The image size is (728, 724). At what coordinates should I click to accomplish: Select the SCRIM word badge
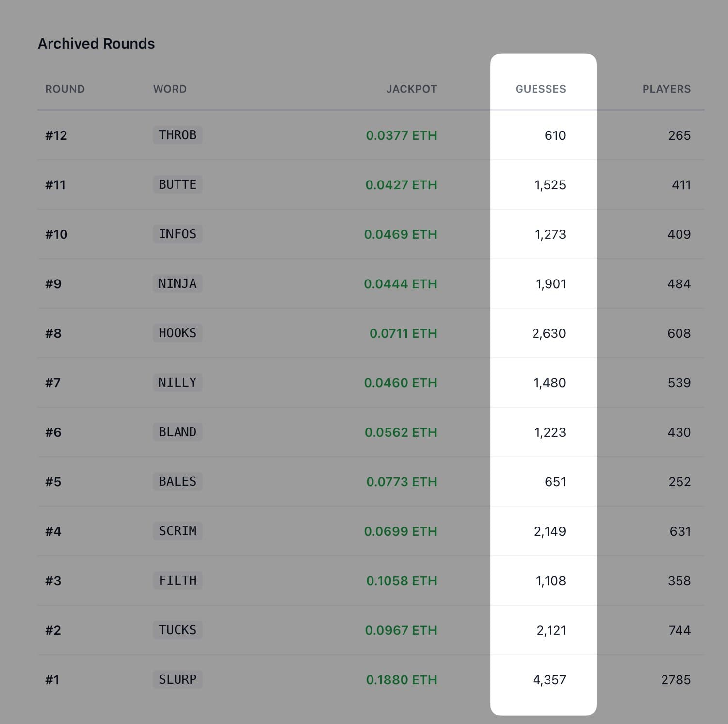point(178,531)
